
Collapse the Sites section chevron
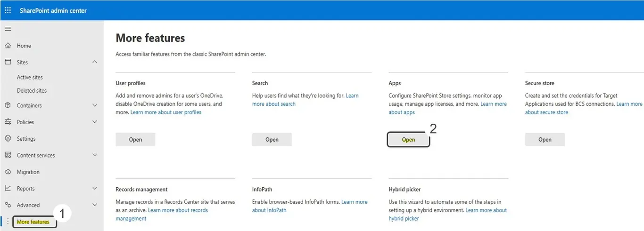point(95,62)
